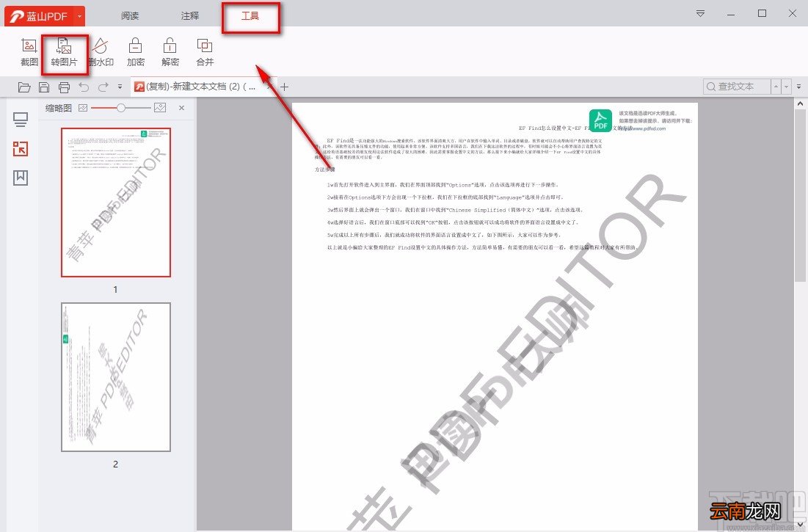This screenshot has height=532, width=808.
Task: Click the 方法步骤 heading in document
Action: tap(324, 170)
